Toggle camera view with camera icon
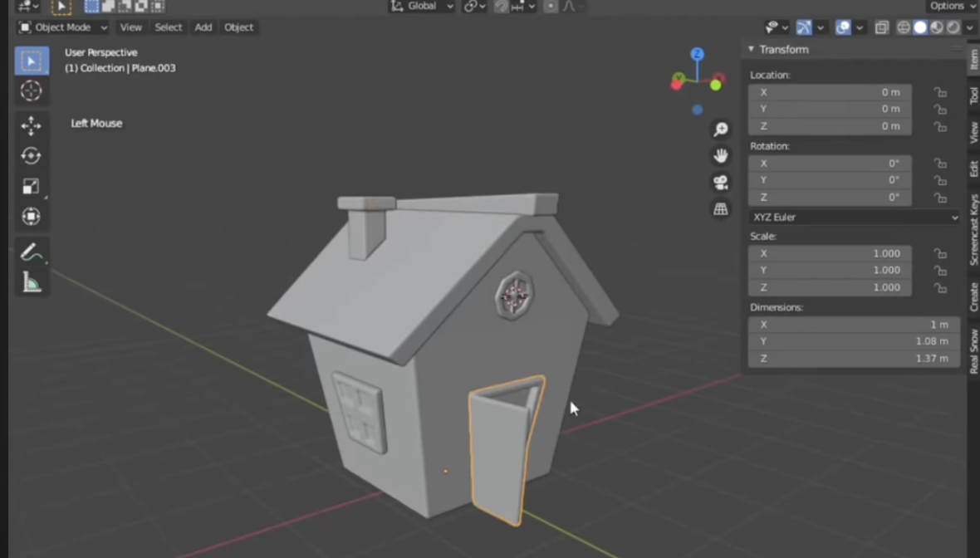The width and height of the screenshot is (980, 558). point(721,182)
